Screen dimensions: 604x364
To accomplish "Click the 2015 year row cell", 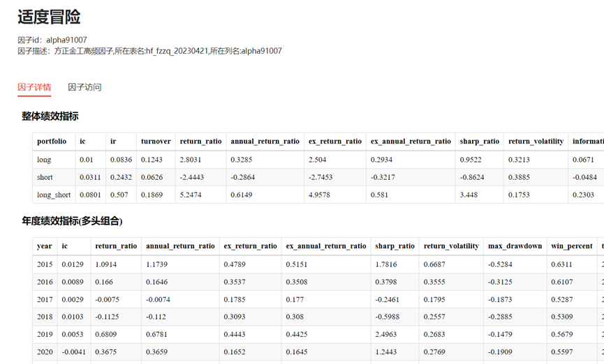I will click(44, 264).
